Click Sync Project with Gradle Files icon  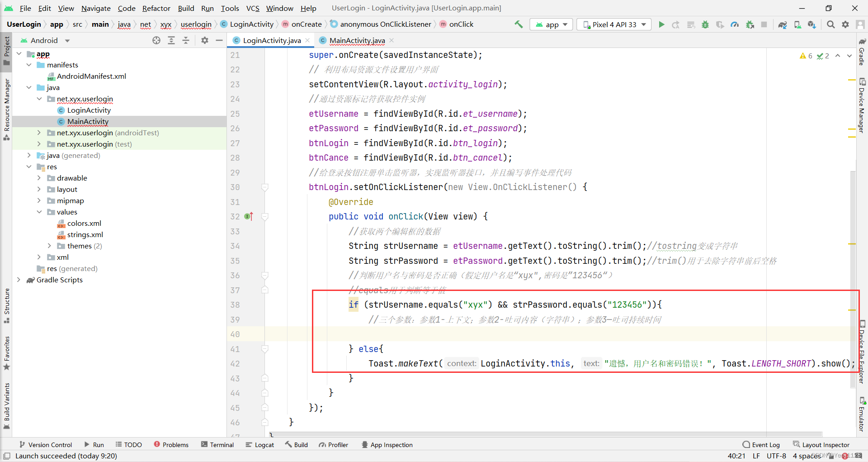point(783,24)
